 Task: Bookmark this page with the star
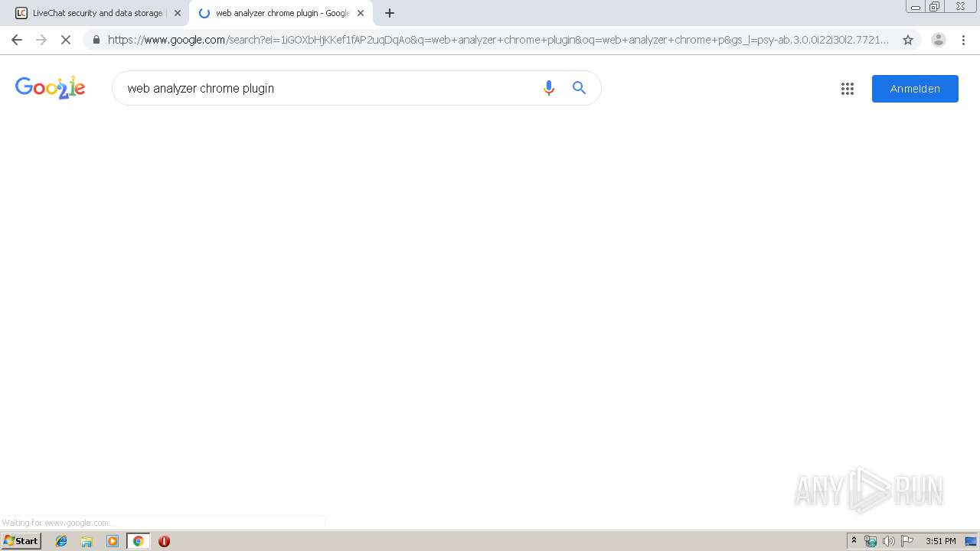[x=908, y=40]
